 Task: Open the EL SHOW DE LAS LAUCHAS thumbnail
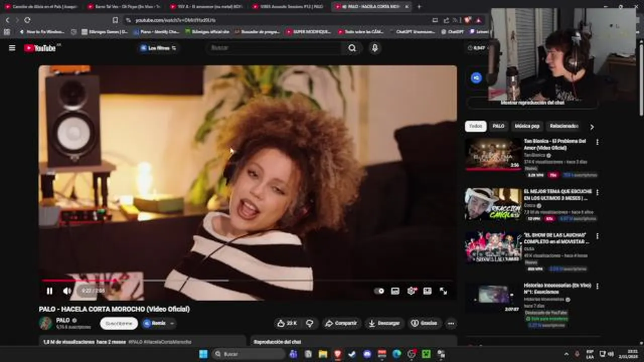pyautogui.click(x=493, y=247)
